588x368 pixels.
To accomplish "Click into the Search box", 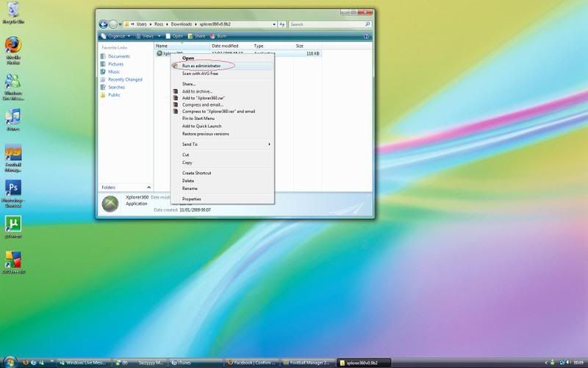I will (326, 24).
